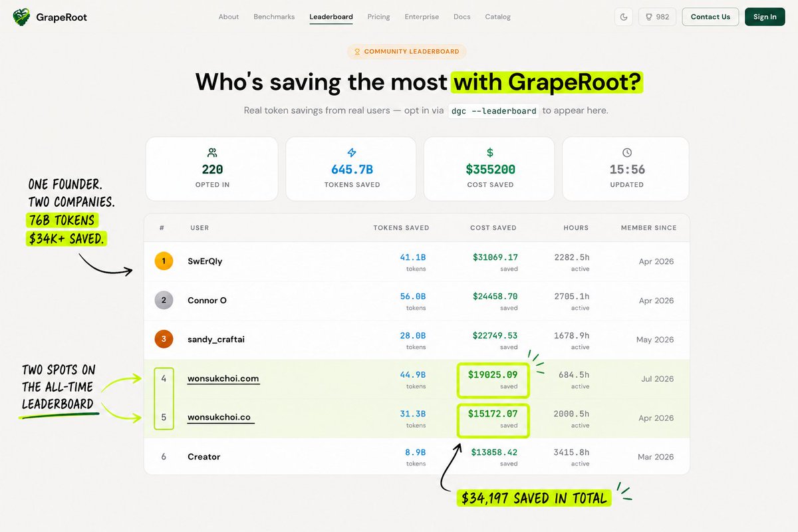Click the 8.9B tokens value
This screenshot has width=798, height=532.
(x=416, y=452)
